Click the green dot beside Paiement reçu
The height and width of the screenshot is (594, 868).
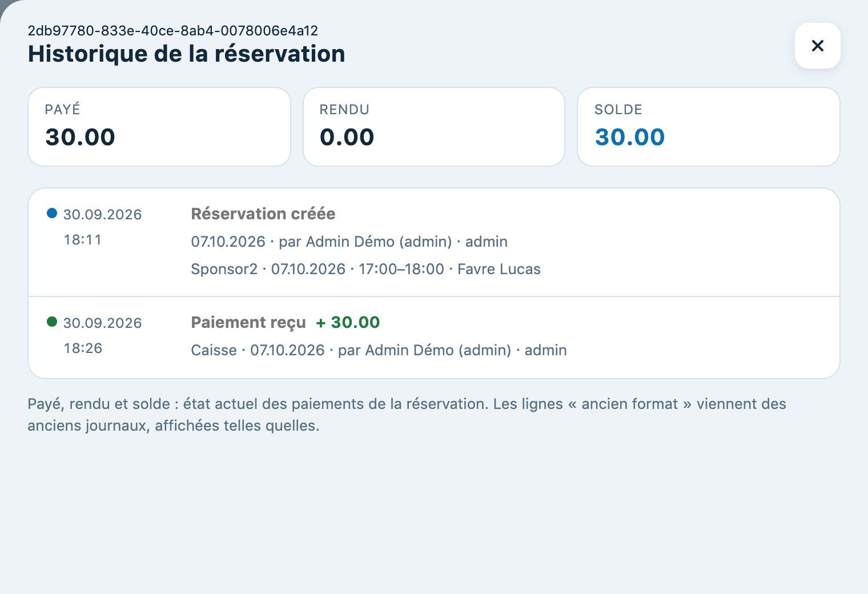click(x=52, y=322)
